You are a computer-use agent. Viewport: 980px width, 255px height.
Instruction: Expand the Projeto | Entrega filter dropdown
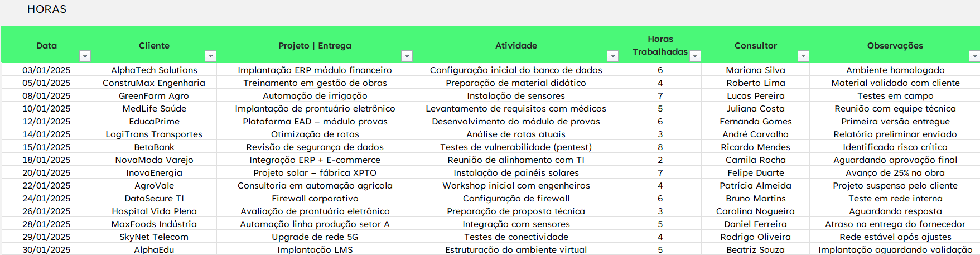(x=407, y=56)
